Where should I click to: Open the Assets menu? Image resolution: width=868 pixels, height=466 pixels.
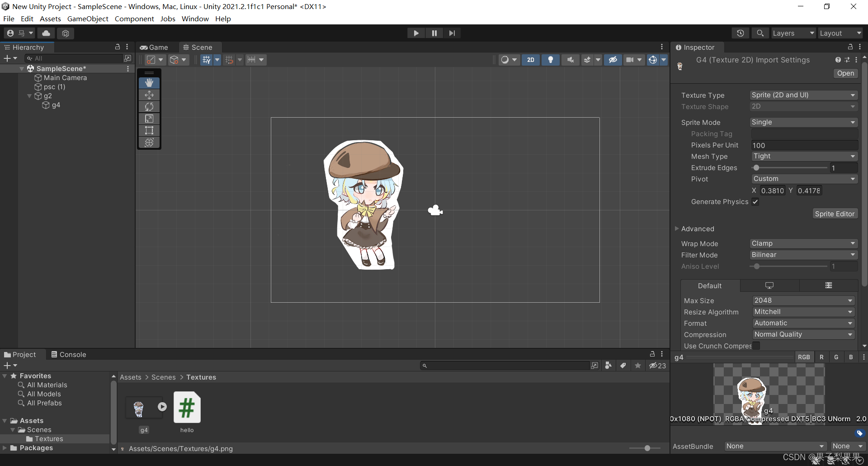tap(50, 19)
